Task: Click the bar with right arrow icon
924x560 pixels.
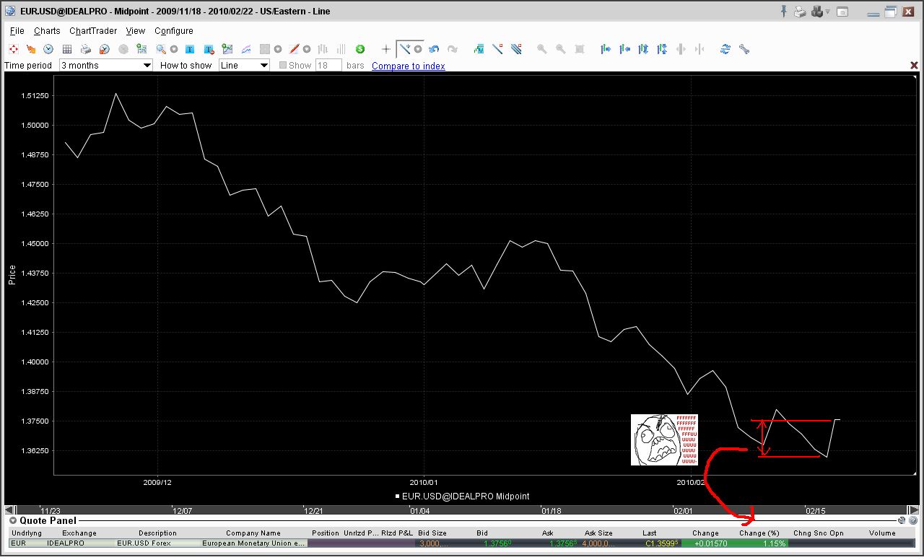Action: (x=606, y=49)
